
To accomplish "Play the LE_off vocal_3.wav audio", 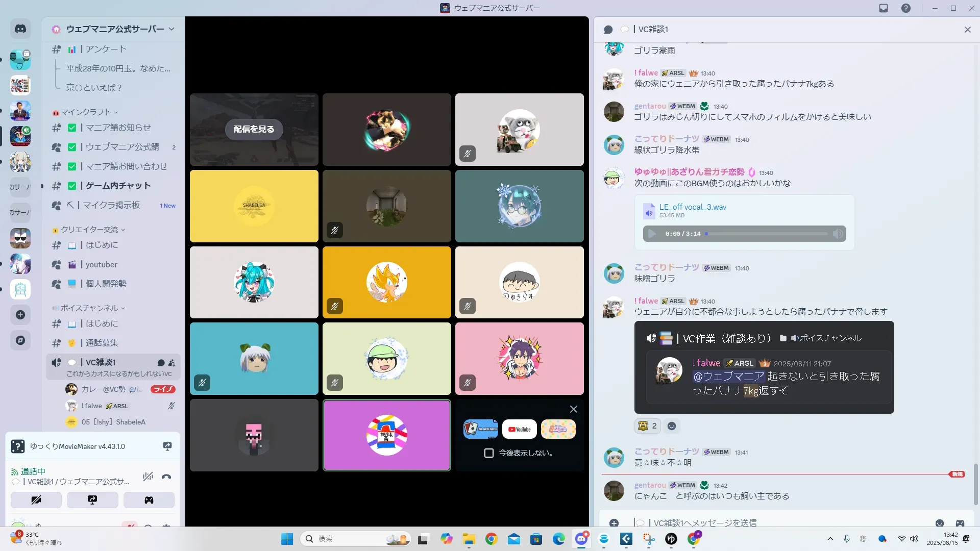I will (652, 234).
